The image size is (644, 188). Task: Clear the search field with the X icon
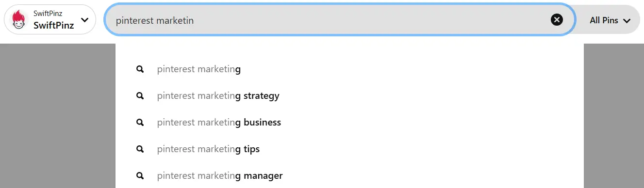[x=557, y=19]
